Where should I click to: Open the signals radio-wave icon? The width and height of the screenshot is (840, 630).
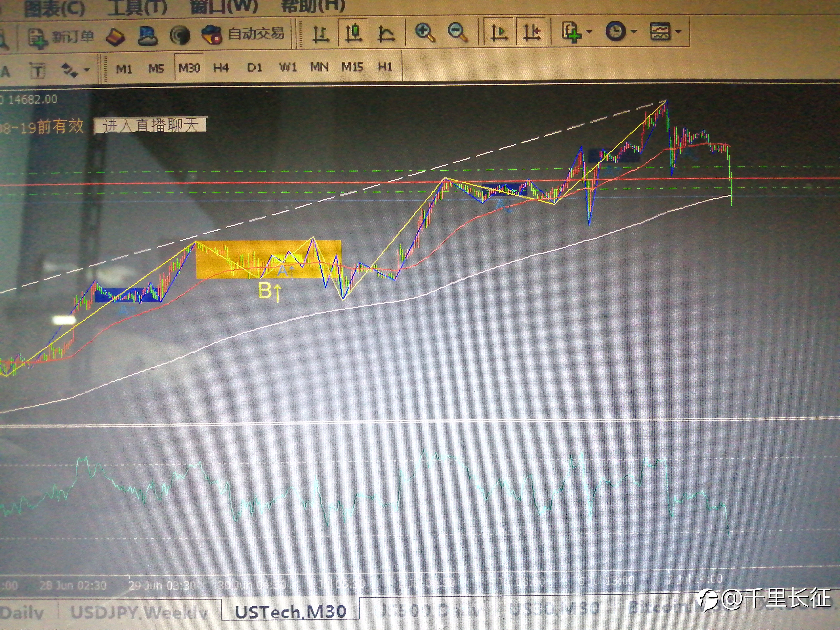180,36
